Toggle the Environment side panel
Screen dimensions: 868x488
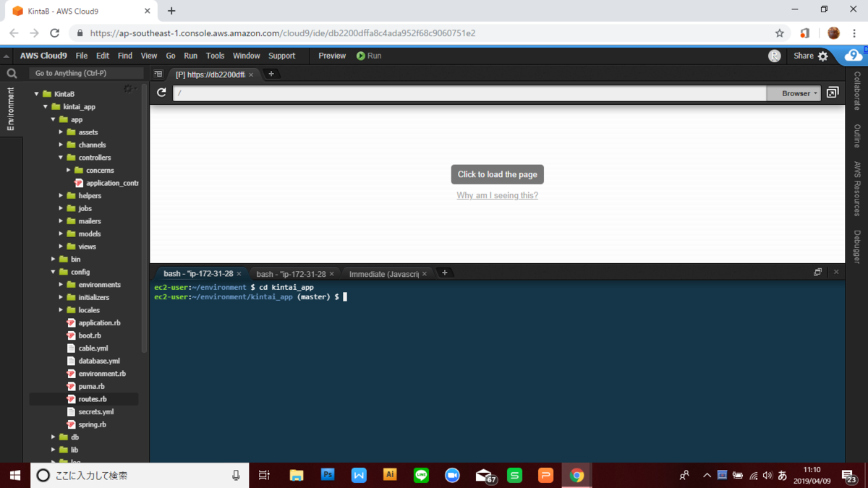[x=10, y=108]
